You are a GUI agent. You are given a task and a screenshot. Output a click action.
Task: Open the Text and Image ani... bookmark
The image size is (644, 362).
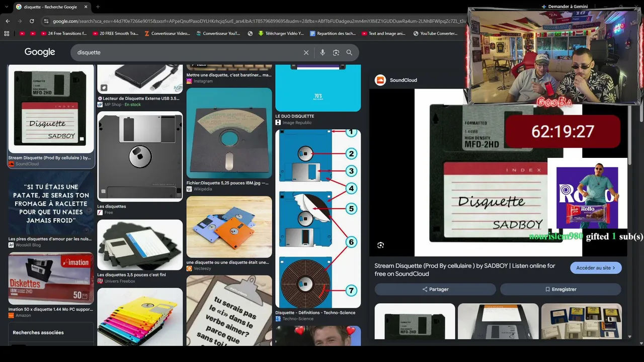[383, 34]
